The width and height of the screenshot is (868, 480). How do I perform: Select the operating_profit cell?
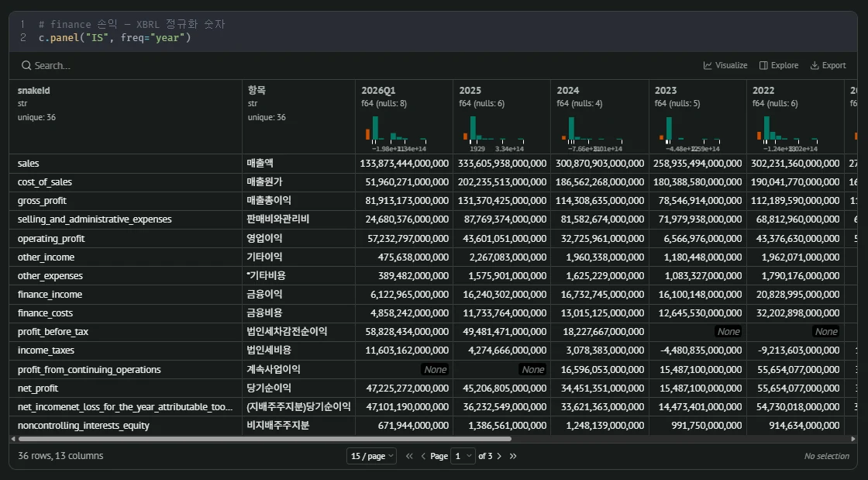coord(126,239)
